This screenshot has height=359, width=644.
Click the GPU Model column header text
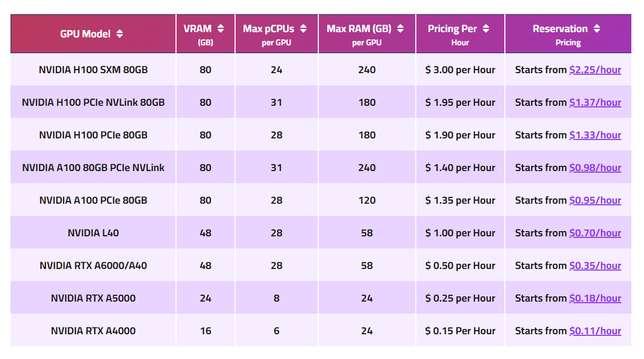(85, 34)
